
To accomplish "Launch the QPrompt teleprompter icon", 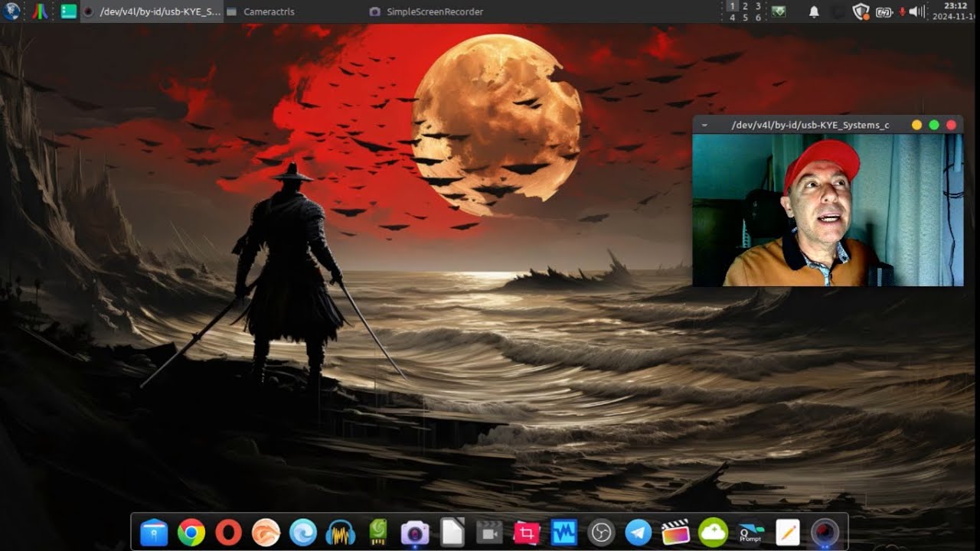I will coord(750,532).
